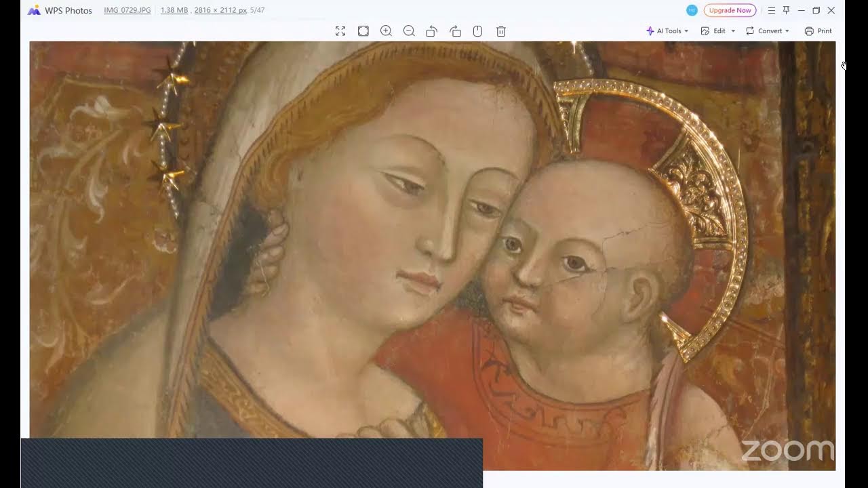868x488 pixels.
Task: Zoom out with the minus magnifier
Action: coord(409,31)
